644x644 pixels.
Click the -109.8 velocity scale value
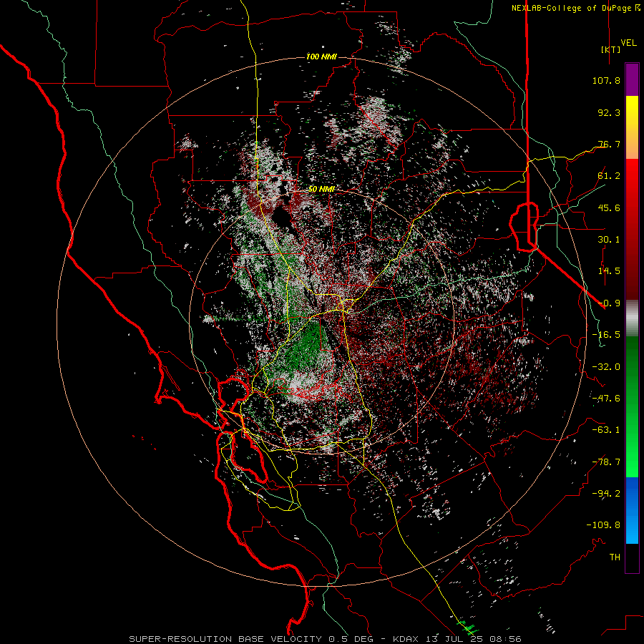pyautogui.click(x=603, y=525)
